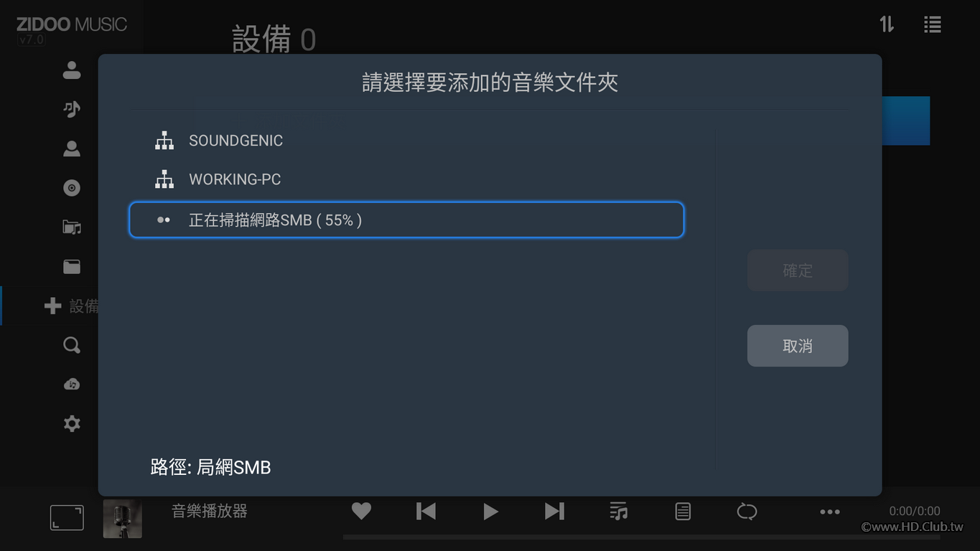Open the sort order icon

(x=887, y=24)
